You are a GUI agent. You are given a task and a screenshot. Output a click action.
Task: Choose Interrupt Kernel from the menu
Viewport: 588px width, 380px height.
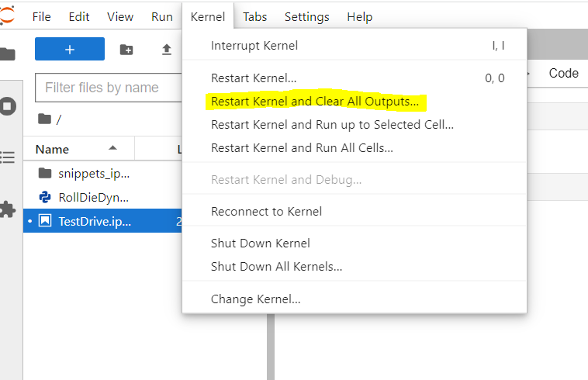(254, 46)
